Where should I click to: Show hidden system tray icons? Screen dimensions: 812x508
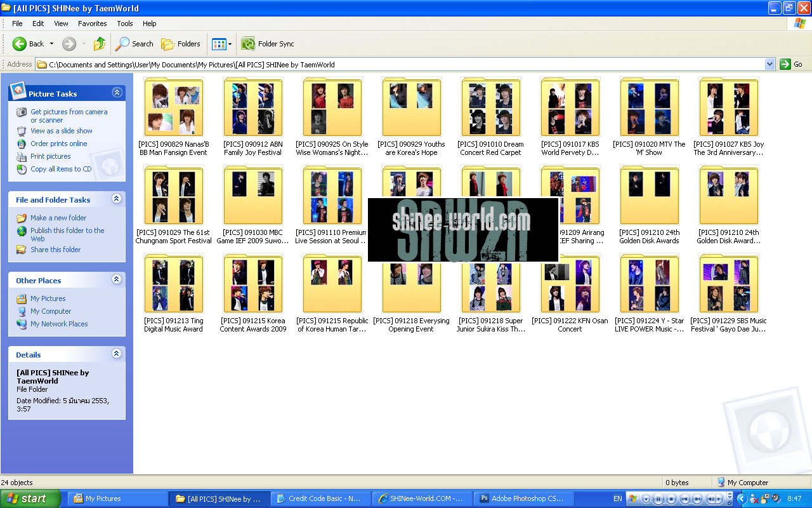[x=741, y=499]
